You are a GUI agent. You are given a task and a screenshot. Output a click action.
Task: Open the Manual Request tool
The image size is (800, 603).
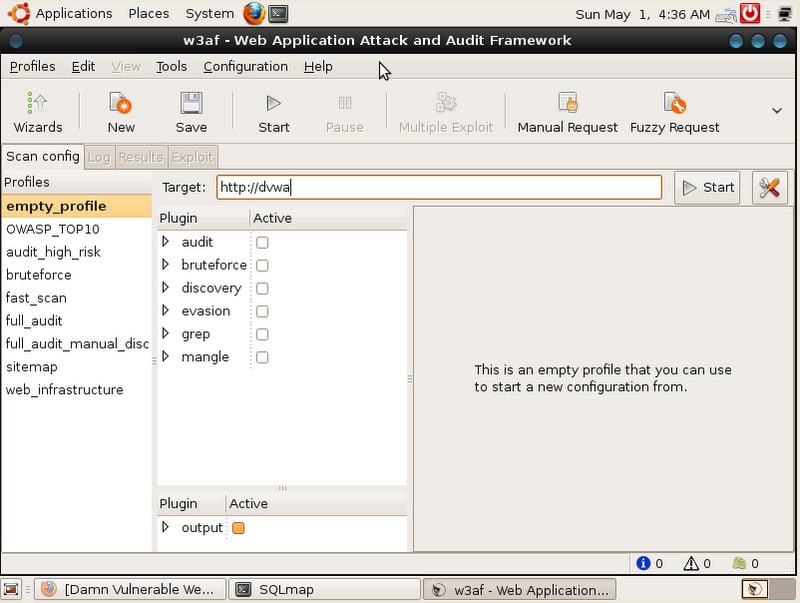click(x=567, y=112)
